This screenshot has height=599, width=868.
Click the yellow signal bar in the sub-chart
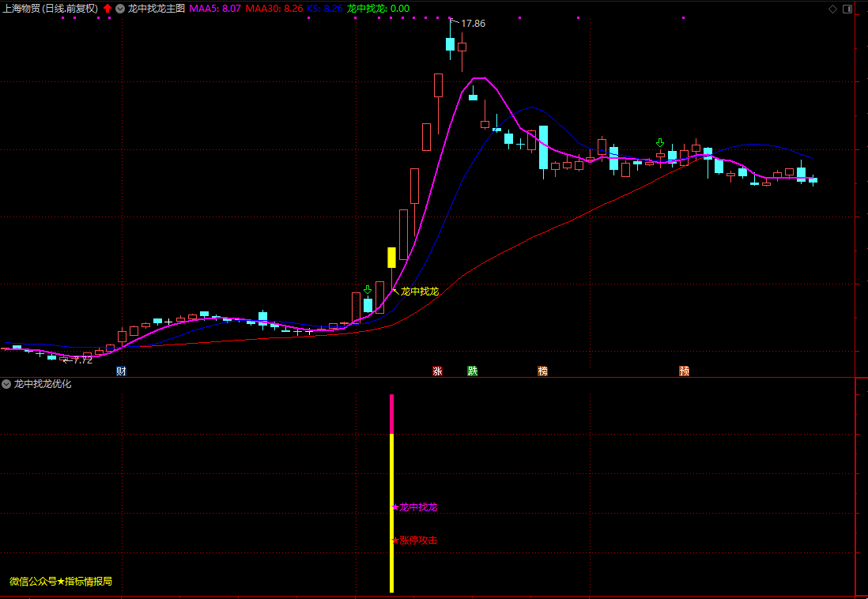pyautogui.click(x=392, y=513)
